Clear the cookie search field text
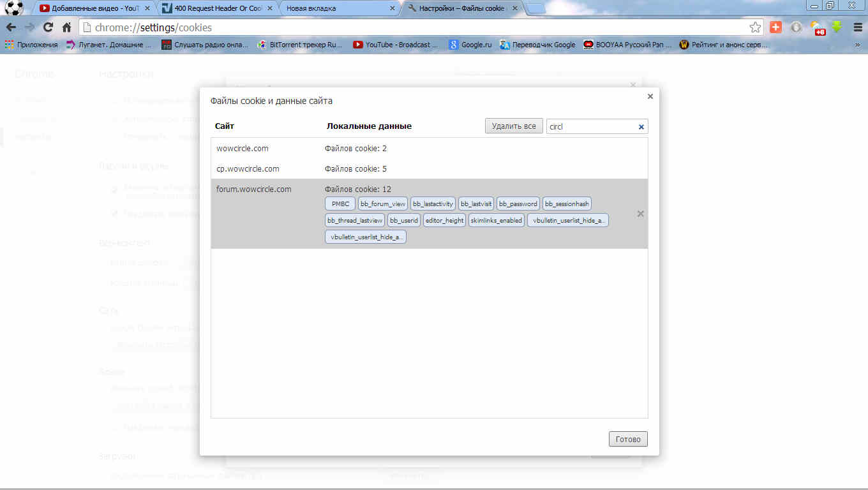 (641, 127)
